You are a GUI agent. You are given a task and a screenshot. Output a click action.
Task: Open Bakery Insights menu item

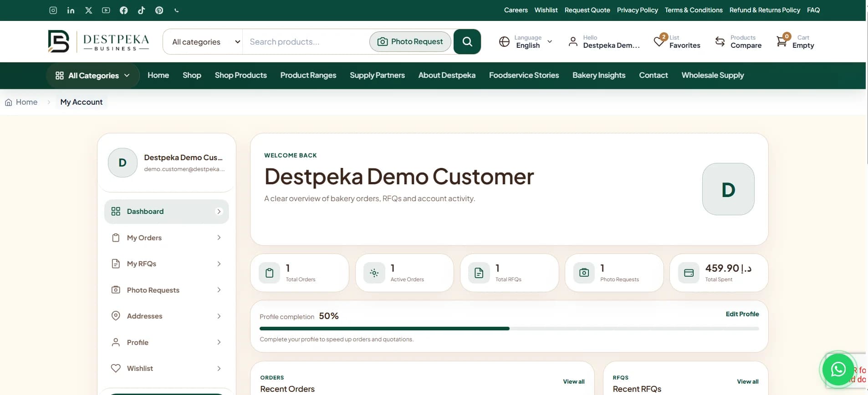[x=599, y=75]
